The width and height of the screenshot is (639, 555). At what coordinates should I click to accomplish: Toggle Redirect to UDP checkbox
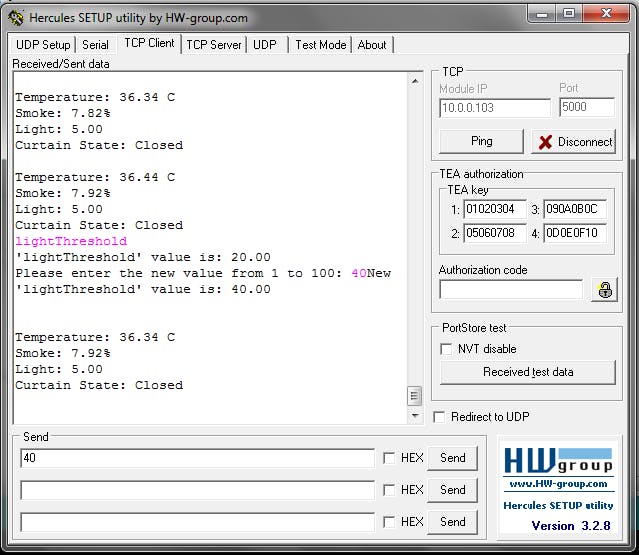tap(440, 417)
